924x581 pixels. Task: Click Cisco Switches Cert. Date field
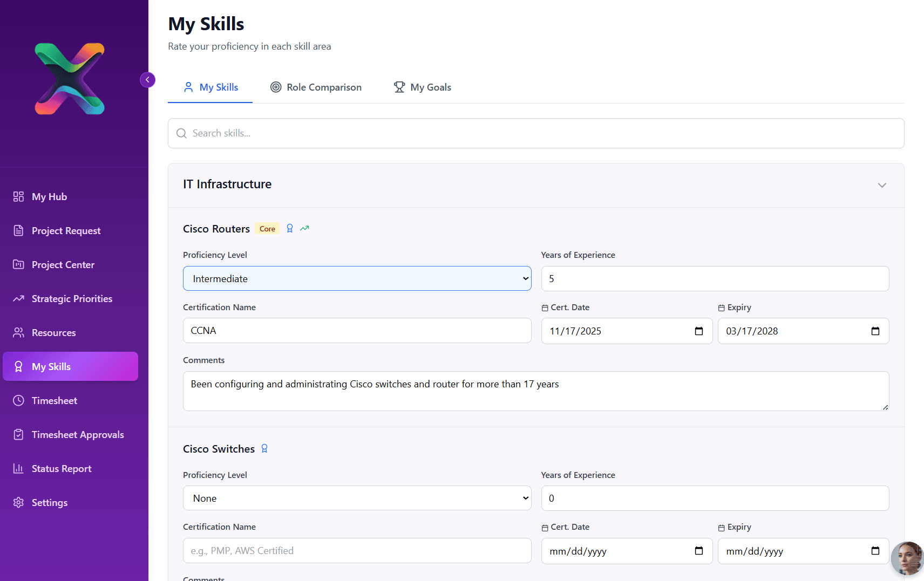[x=627, y=551]
